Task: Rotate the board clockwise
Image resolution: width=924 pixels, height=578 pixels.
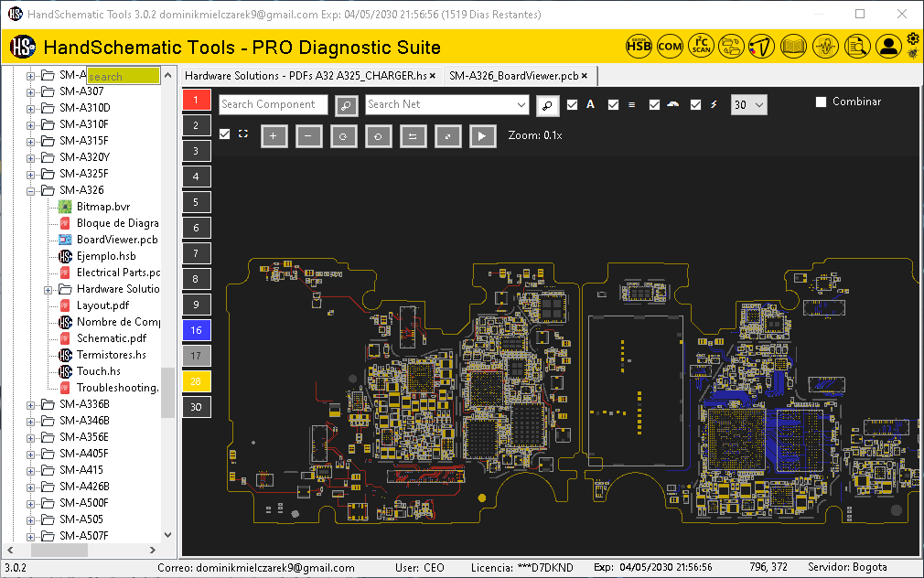Action: click(x=343, y=136)
